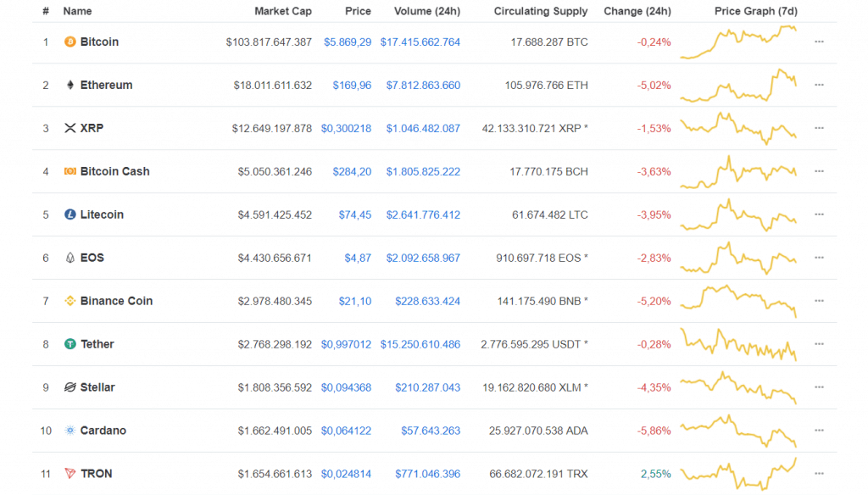Open the options menu for Bitcoin row
Image resolution: width=868 pixels, height=495 pixels.
[819, 42]
